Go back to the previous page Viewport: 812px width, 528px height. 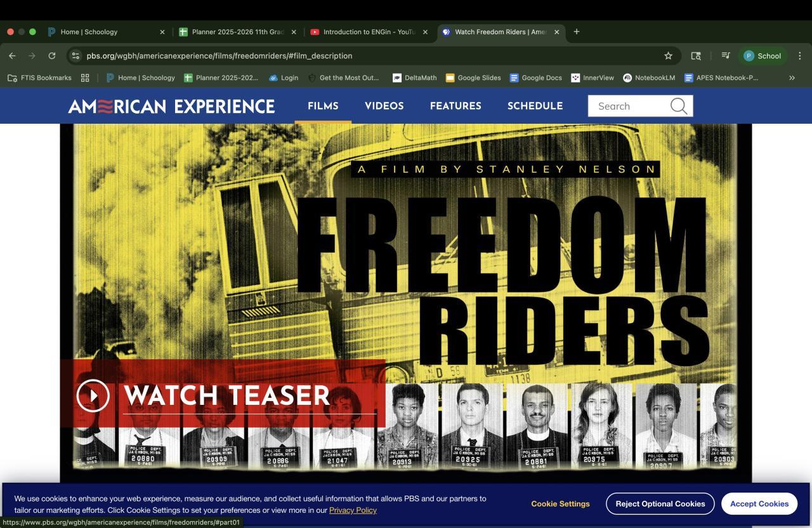(x=12, y=56)
